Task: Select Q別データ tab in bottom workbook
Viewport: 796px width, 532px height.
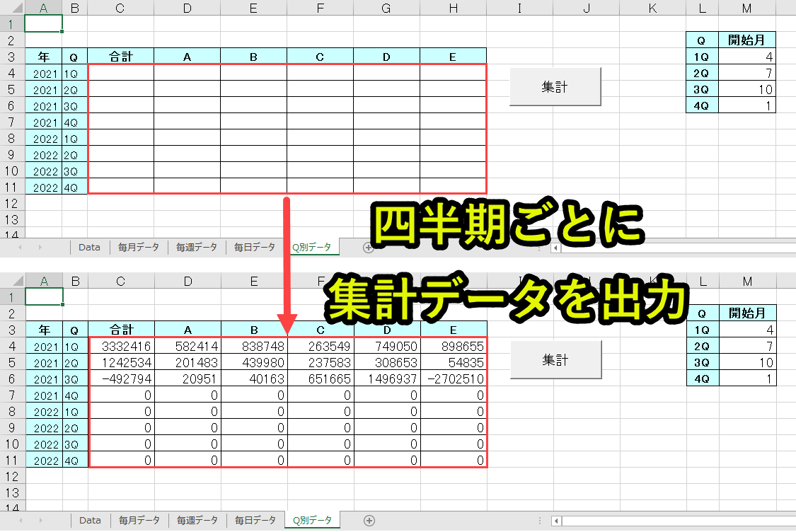Action: pos(312,521)
